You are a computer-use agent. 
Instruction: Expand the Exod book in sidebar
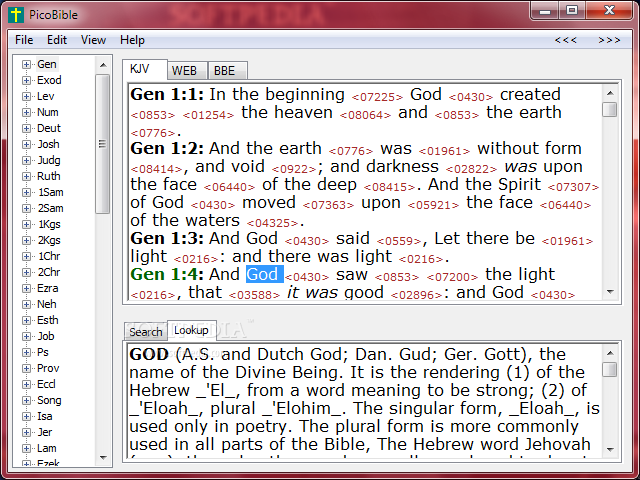(26, 81)
